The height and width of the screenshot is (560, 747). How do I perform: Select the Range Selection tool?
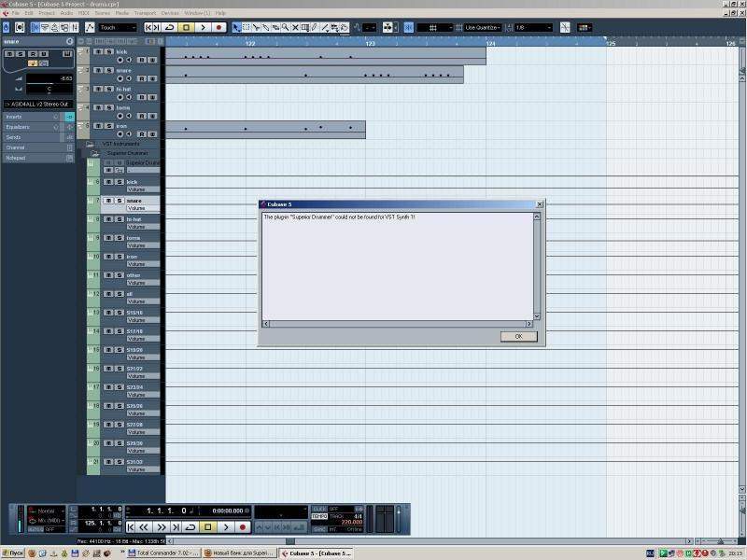pos(246,28)
